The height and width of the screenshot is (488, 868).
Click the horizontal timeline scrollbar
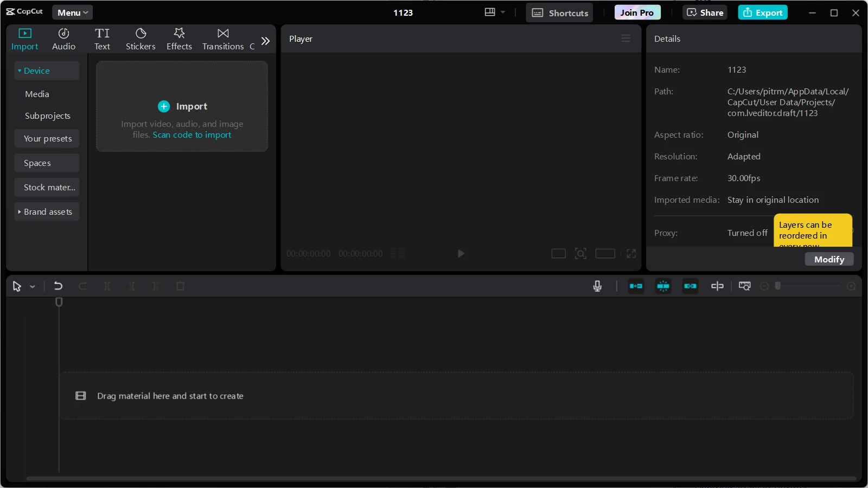[x=441, y=479]
